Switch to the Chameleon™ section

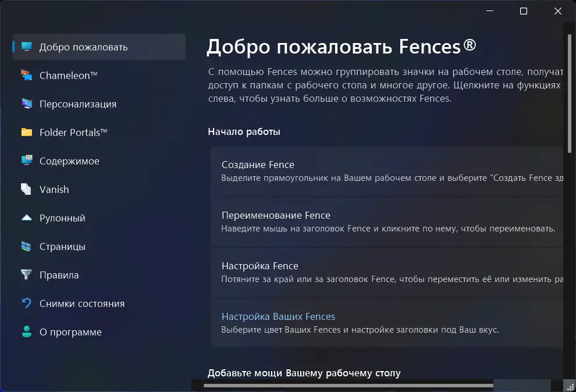click(99, 75)
